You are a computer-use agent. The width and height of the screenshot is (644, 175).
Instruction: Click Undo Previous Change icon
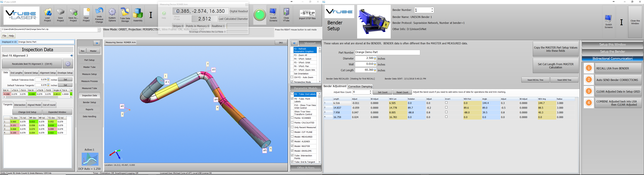coord(99,15)
